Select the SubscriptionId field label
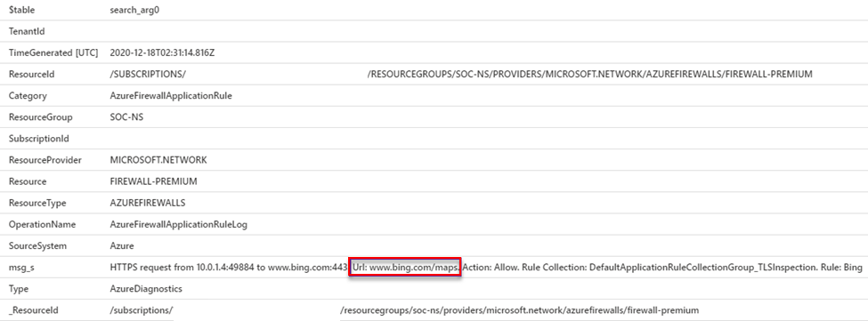This screenshot has height=321, width=868. 39,139
